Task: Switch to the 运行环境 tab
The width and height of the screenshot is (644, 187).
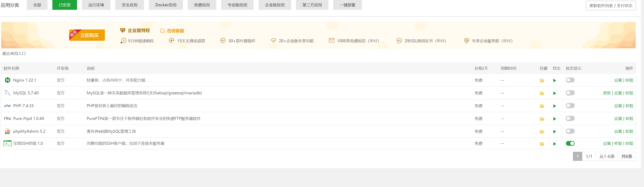Action: click(96, 5)
